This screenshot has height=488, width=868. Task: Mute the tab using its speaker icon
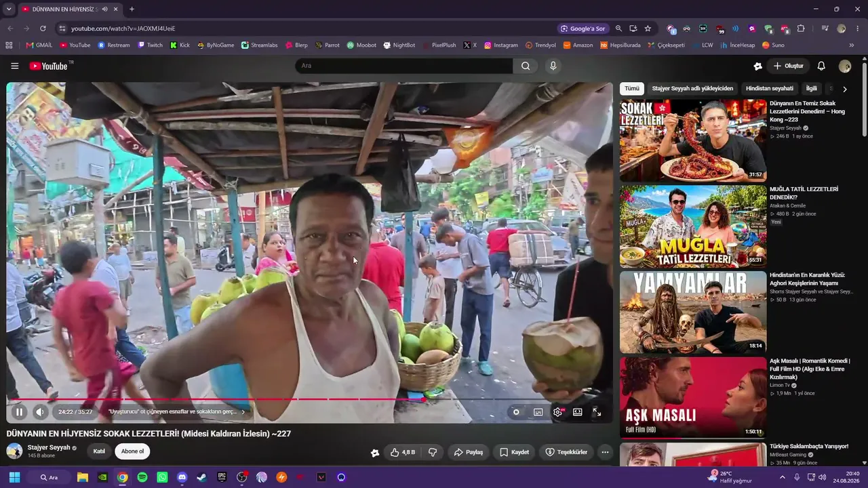(104, 9)
